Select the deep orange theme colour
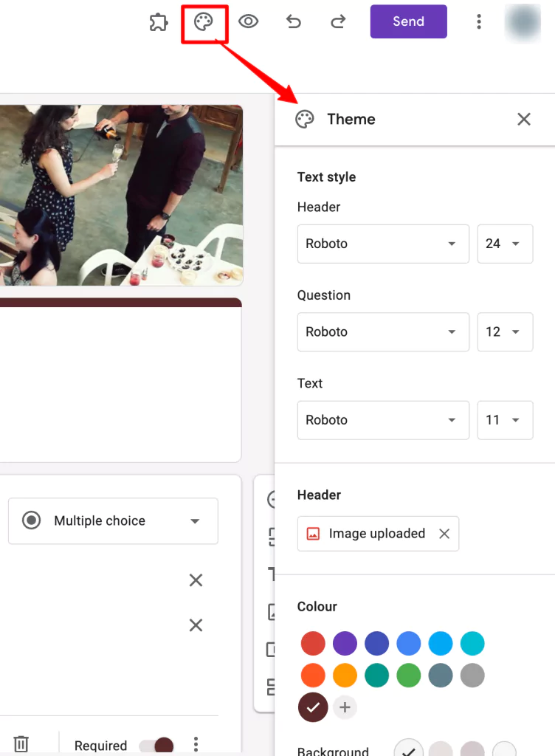The image size is (555, 756). tap(313, 676)
